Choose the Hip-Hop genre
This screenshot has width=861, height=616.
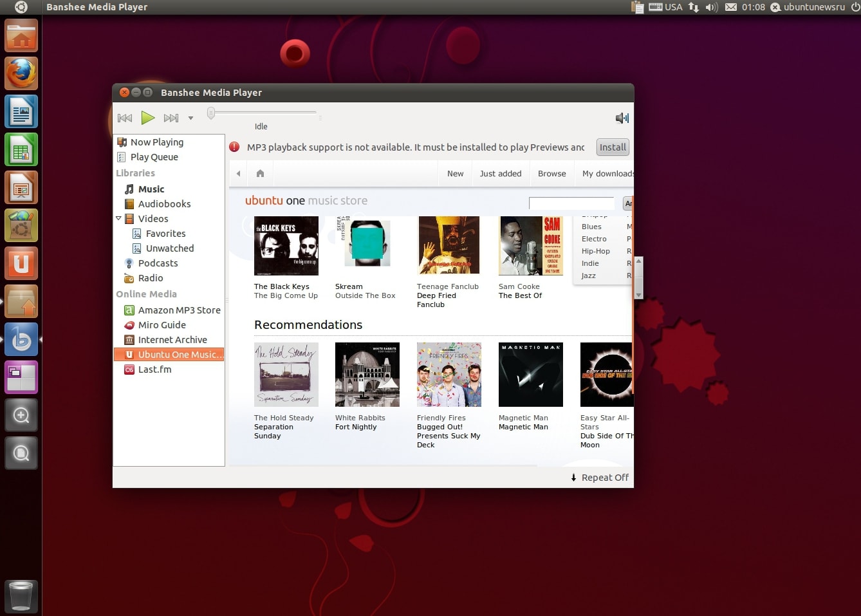(x=596, y=251)
